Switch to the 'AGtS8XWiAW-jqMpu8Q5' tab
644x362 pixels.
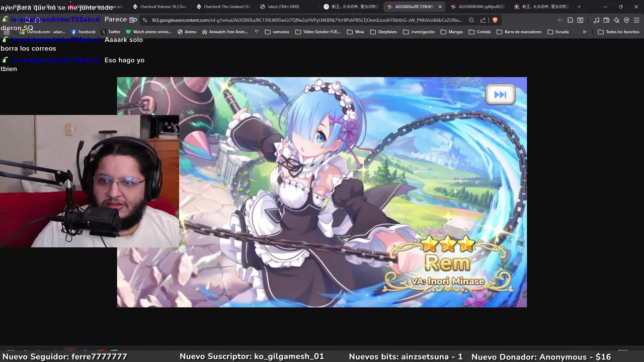click(x=478, y=7)
